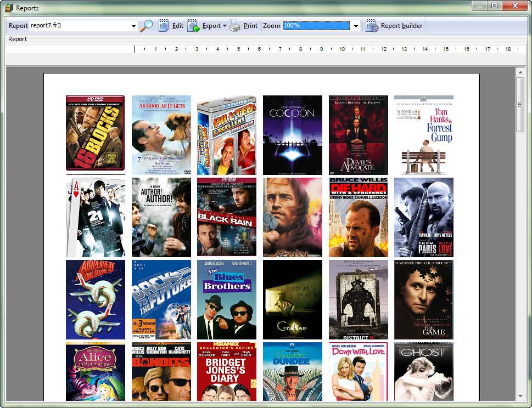Image resolution: width=532 pixels, height=408 pixels.
Task: Select the Conan cover
Action: (293, 217)
